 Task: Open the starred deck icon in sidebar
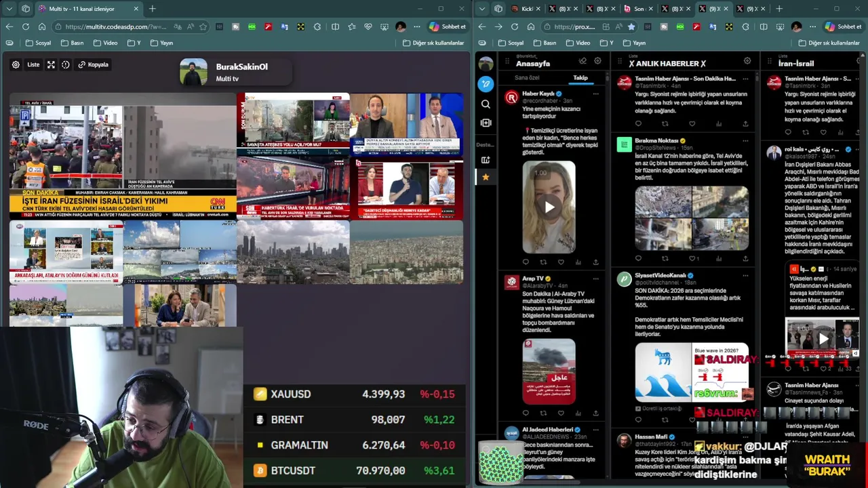coord(486,177)
